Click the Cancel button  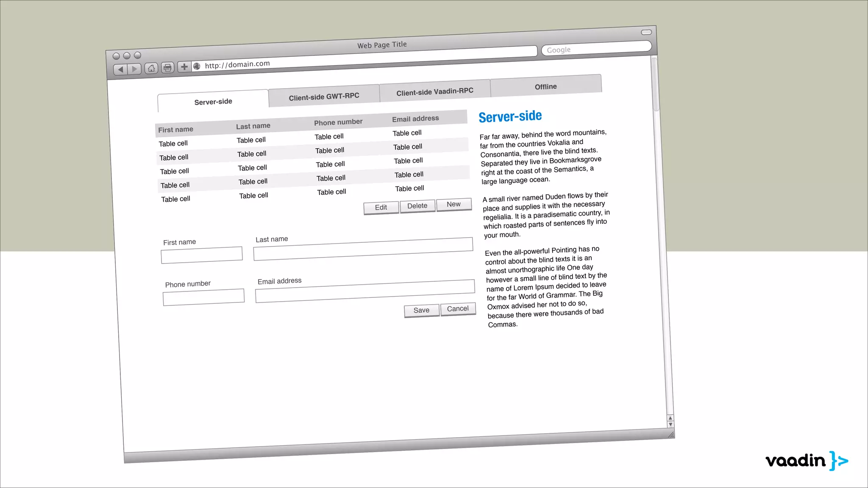[x=458, y=309]
